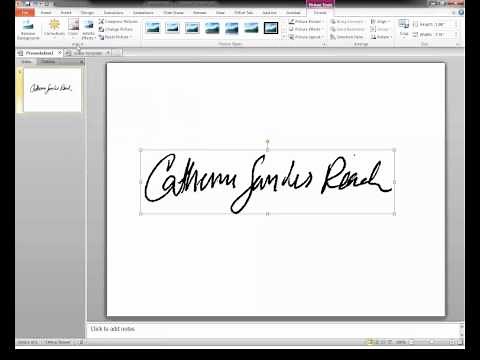Open the Selection Pane

tap(346, 37)
